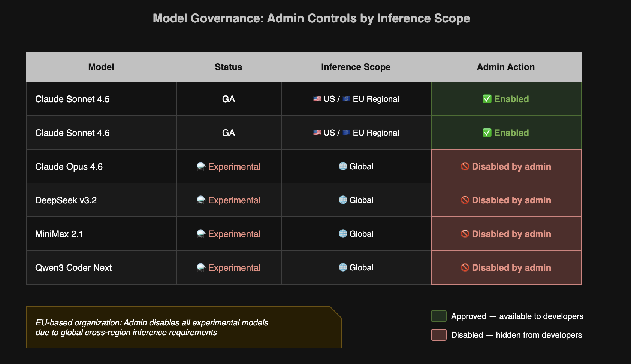The height and width of the screenshot is (364, 631).
Task: Click the Disabled by admin button for Qwen3 Coder Next
Action: [506, 267]
